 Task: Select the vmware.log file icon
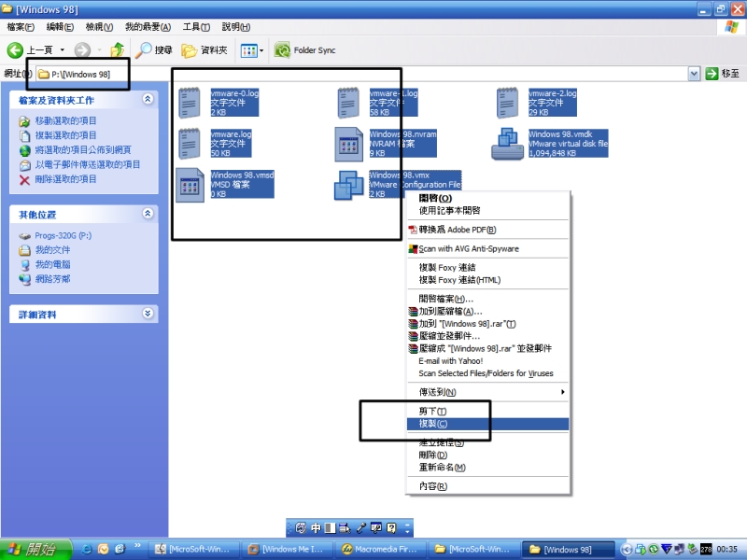[190, 144]
